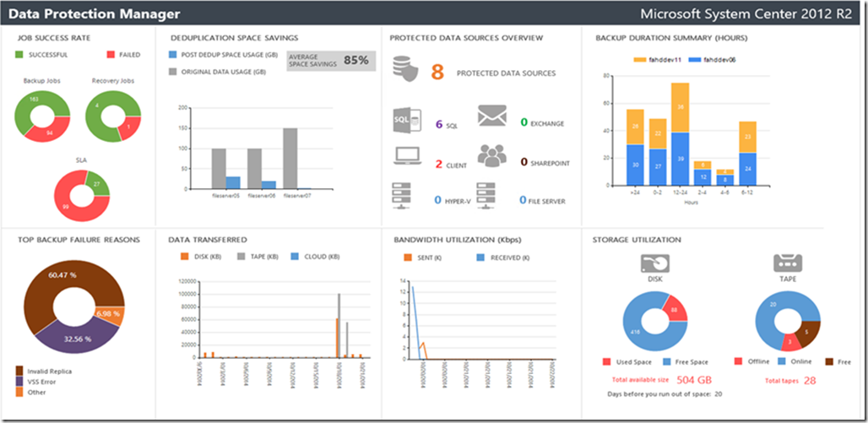
Task: Click the blue Received (K) legend swatch
Action: 480,258
